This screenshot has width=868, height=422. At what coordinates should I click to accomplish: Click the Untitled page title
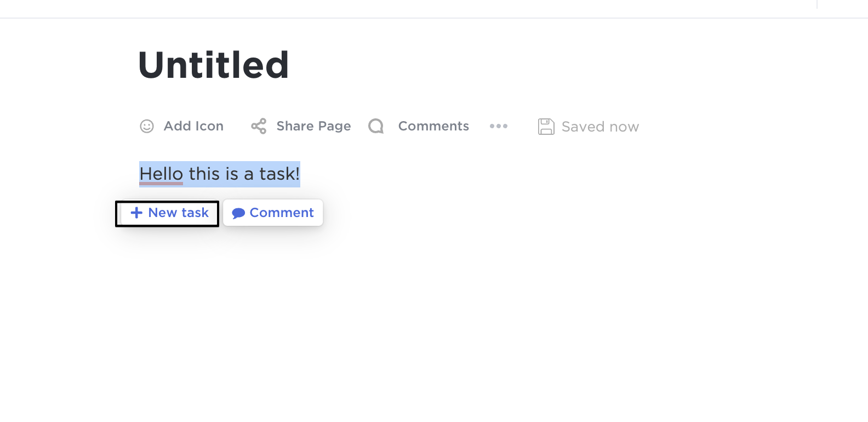pos(214,65)
